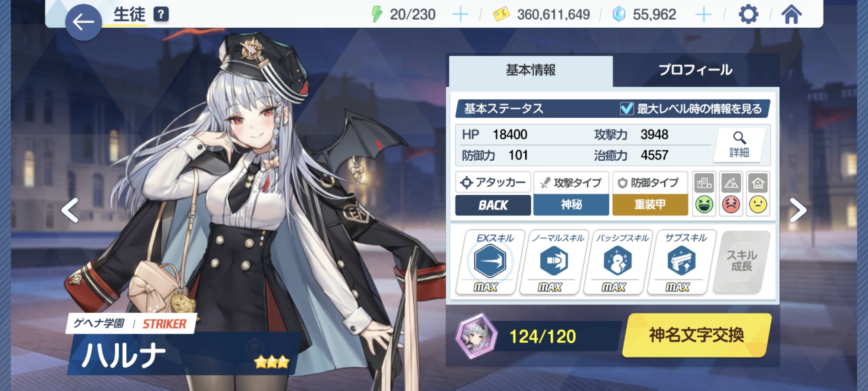Go back with the round arrow button
The height and width of the screenshot is (391, 868).
pos(83,22)
